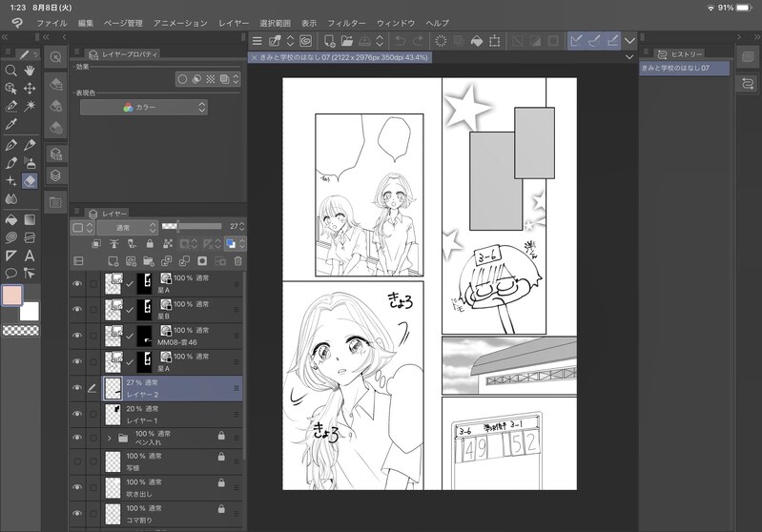Toggle Set as reference layer lighthouse icon
762x532 pixels.
[x=113, y=243]
